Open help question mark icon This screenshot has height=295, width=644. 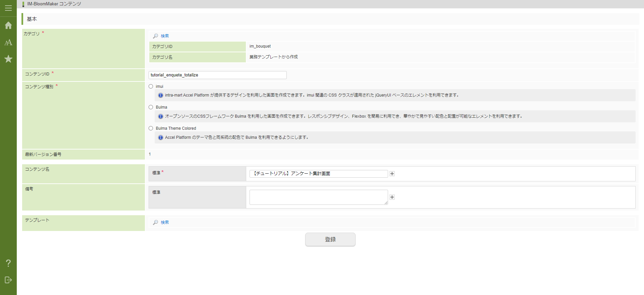8,263
